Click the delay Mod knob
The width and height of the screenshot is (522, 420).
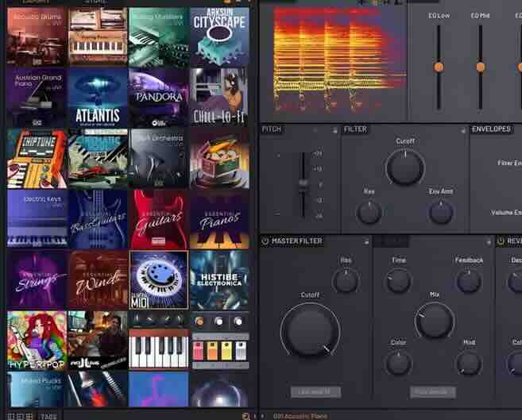tap(469, 363)
